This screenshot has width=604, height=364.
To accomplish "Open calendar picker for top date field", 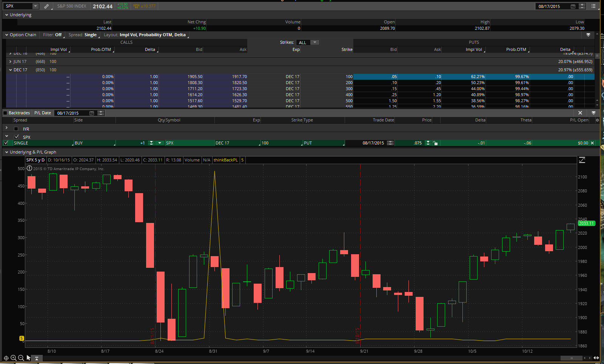I will [x=573, y=6].
